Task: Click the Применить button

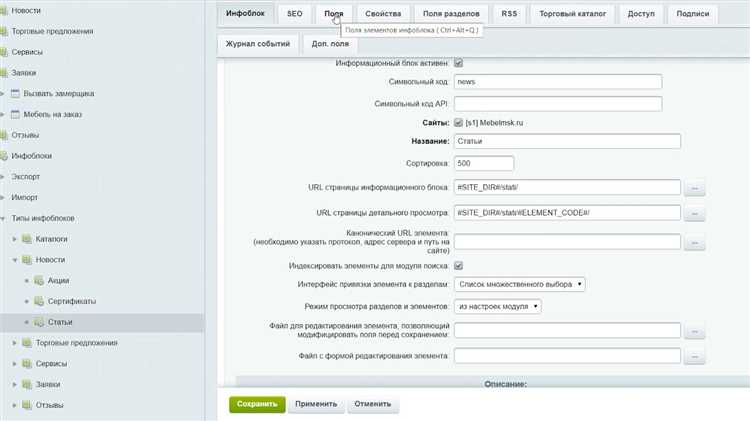Action: [316, 404]
